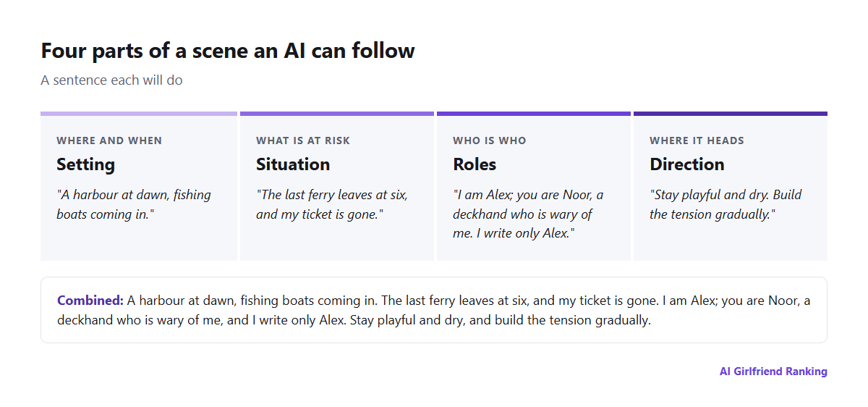Click the 'WHAT IS AT RISK' label

coord(303,140)
